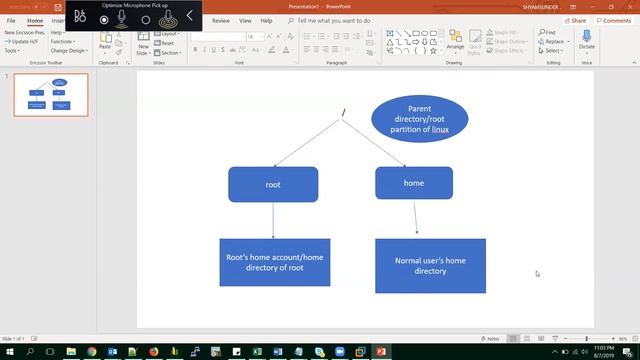
Task: Click the Font Color swatch
Action: (286, 50)
